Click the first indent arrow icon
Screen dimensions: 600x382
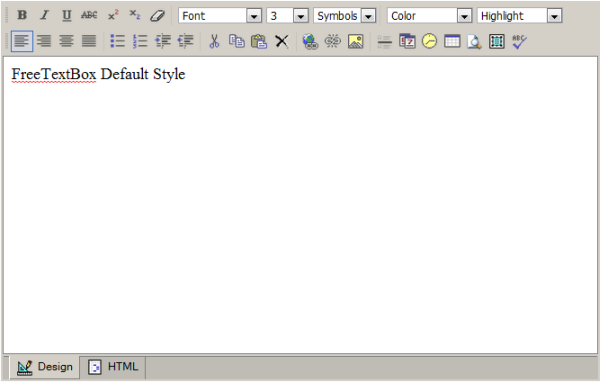pyautogui.click(x=163, y=41)
